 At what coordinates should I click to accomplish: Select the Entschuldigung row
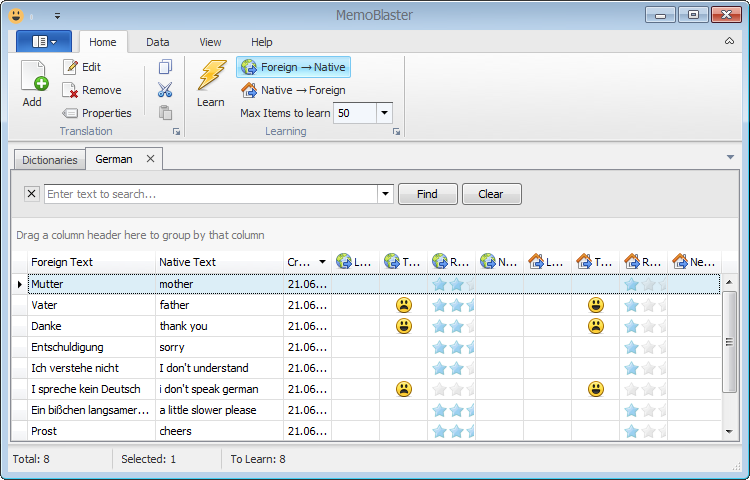(x=366, y=347)
